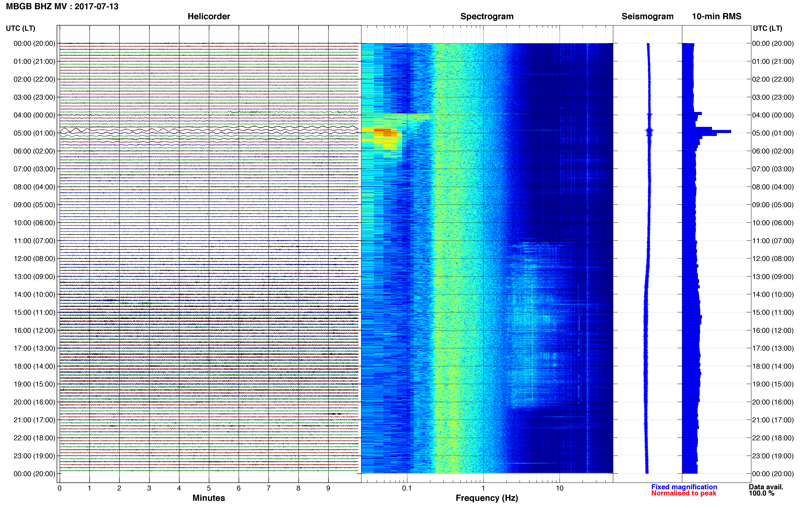Click left time label '23:00 (19:00)'
The height and width of the screenshot is (508, 812).
click(x=34, y=456)
